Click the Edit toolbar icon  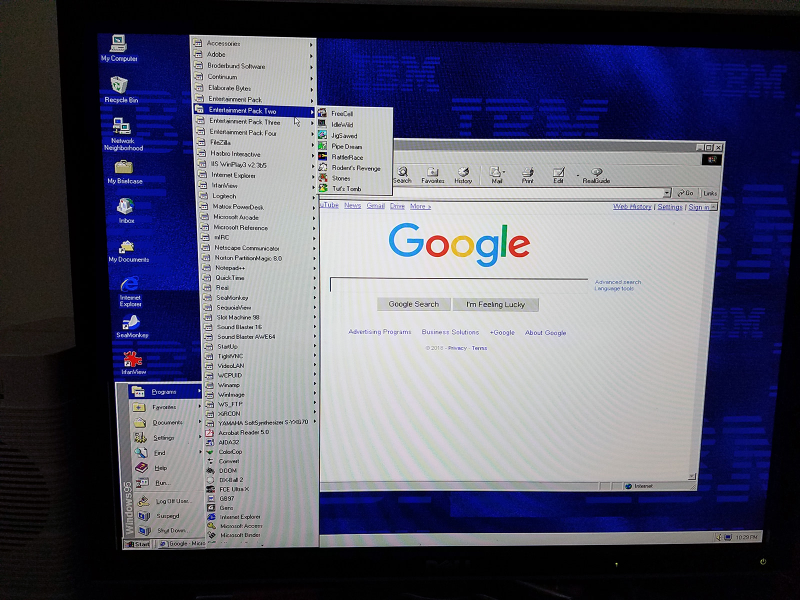[x=558, y=175]
